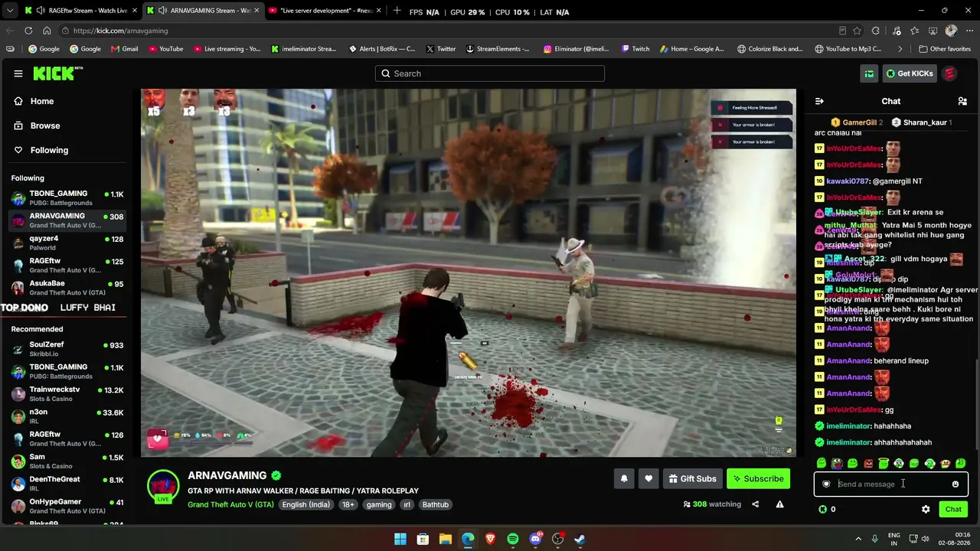Select the English (India) tag
Screen dimensions: 980x551
click(x=305, y=505)
